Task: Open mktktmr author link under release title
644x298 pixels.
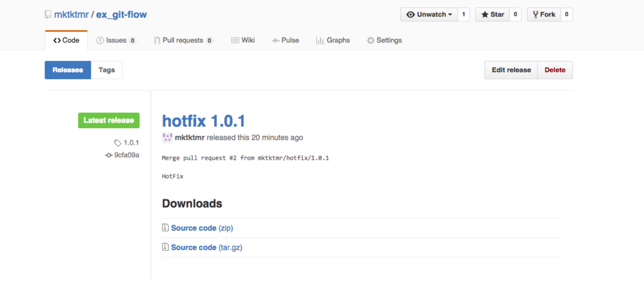Action: tap(190, 138)
